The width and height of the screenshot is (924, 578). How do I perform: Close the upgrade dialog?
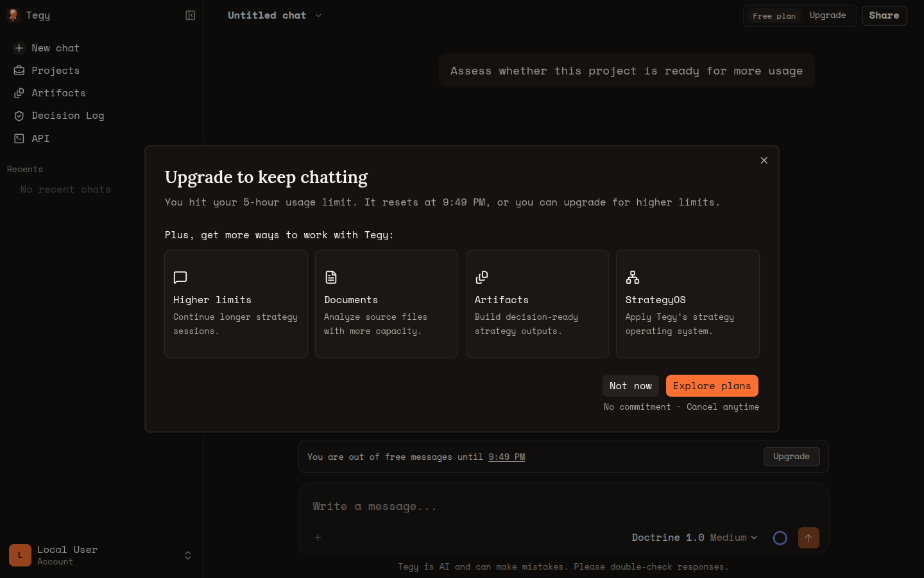[764, 161]
